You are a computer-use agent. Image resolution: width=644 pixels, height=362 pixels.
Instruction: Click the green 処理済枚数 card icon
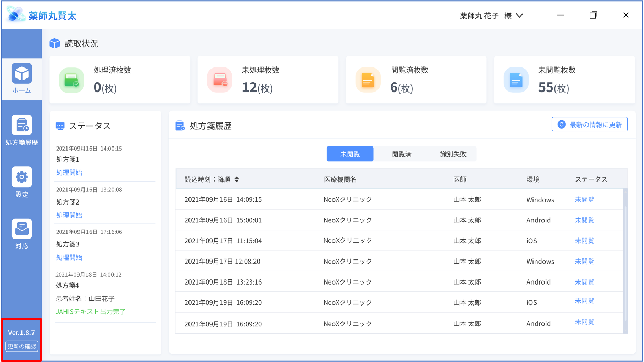point(71,80)
